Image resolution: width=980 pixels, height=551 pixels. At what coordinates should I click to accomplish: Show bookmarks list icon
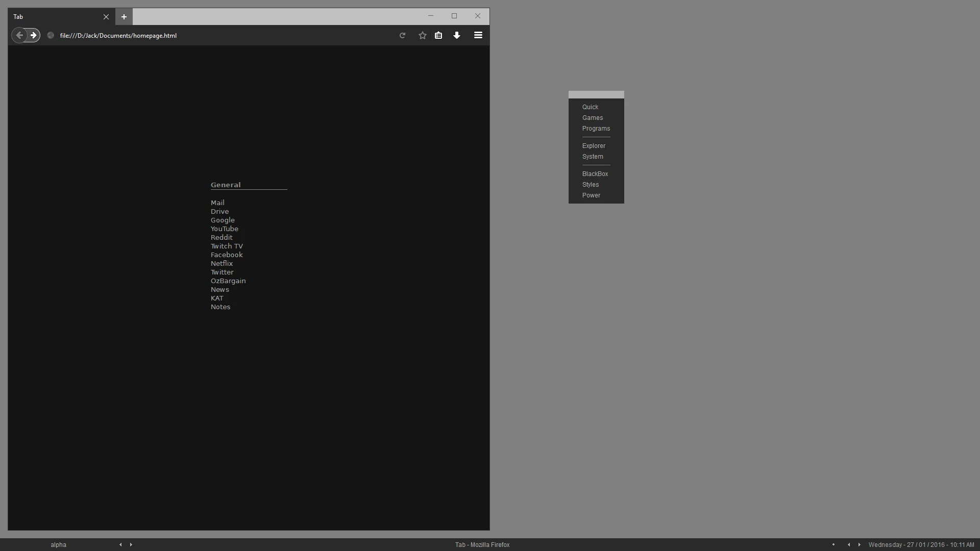tap(438, 35)
